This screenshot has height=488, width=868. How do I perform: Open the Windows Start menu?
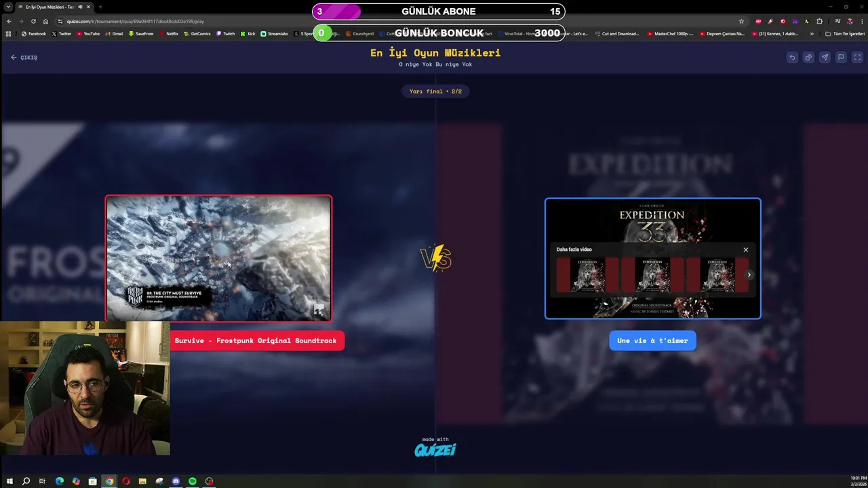(x=9, y=481)
